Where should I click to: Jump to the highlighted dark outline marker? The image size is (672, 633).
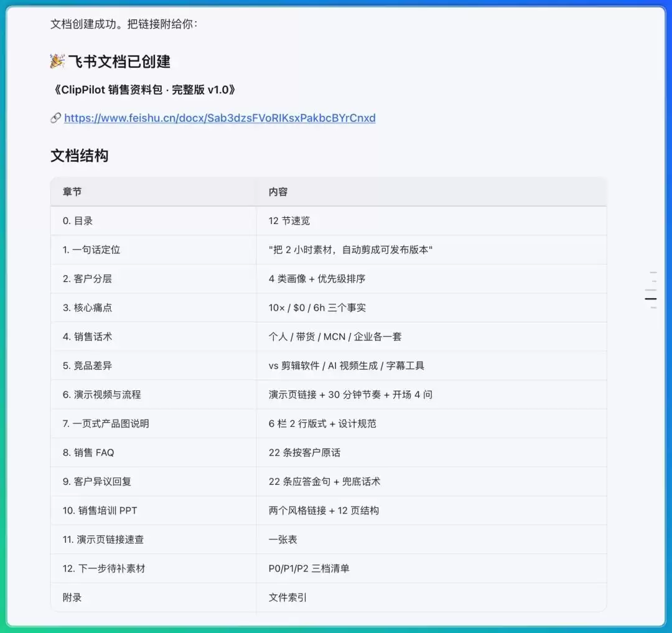[651, 299]
